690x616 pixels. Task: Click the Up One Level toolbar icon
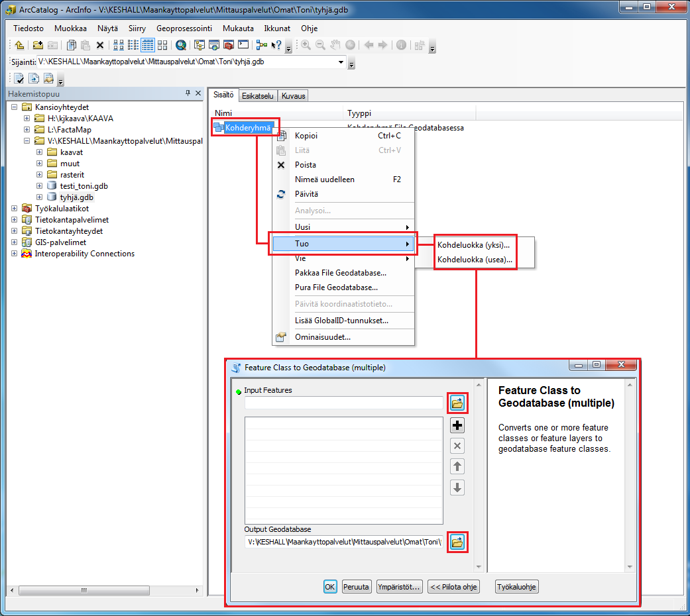pos(19,45)
